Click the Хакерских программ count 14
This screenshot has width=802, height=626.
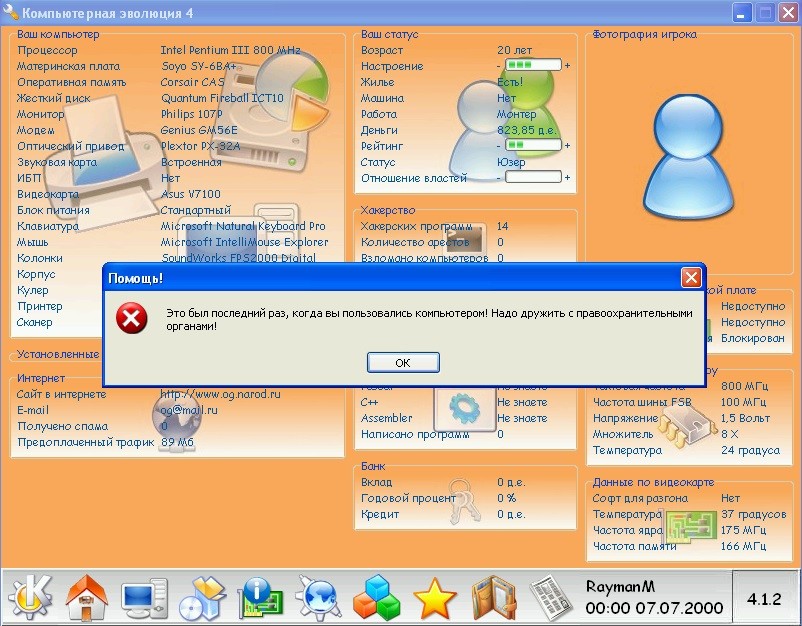(502, 226)
